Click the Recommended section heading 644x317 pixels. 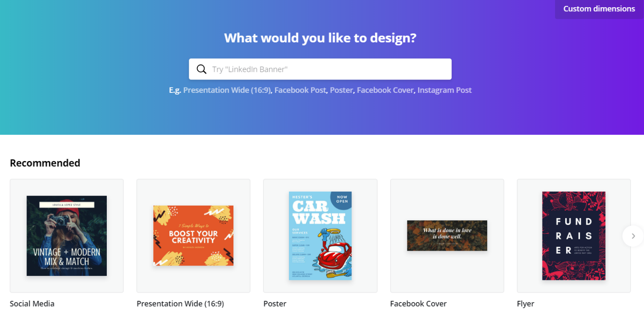45,163
